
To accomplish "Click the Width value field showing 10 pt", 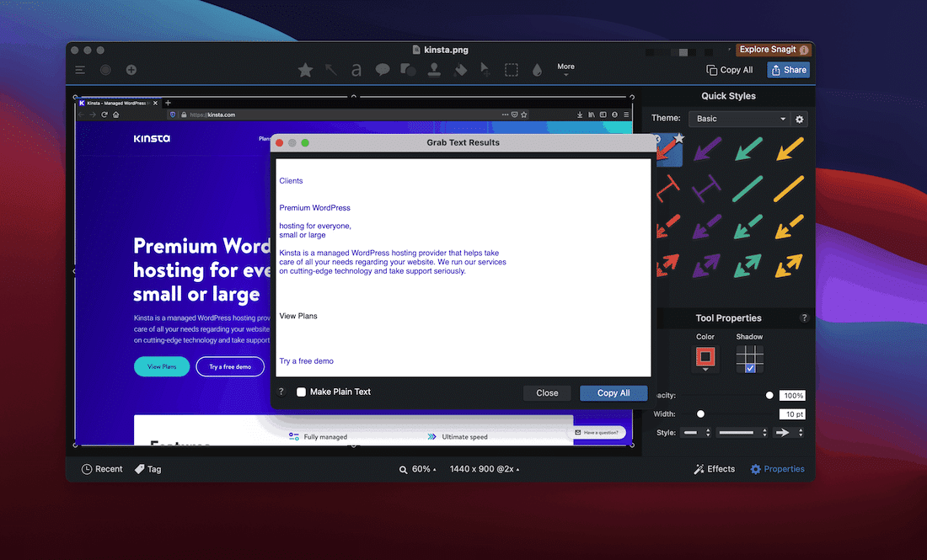I will pos(792,413).
